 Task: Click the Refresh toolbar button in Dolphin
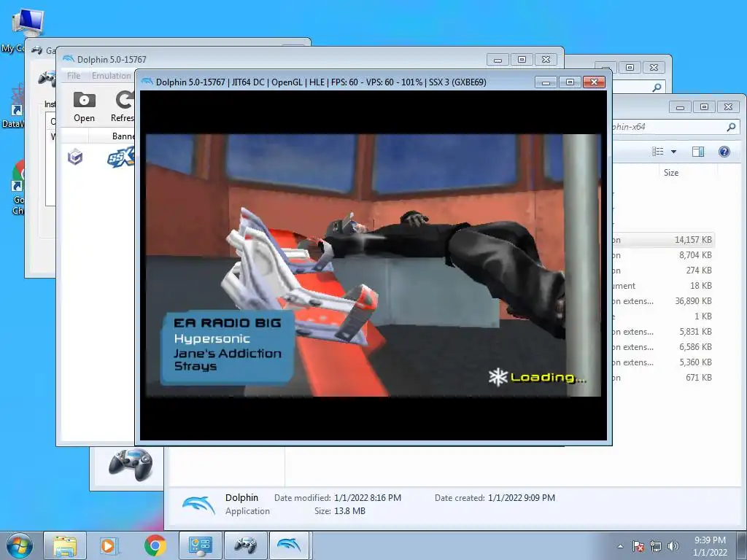124,107
